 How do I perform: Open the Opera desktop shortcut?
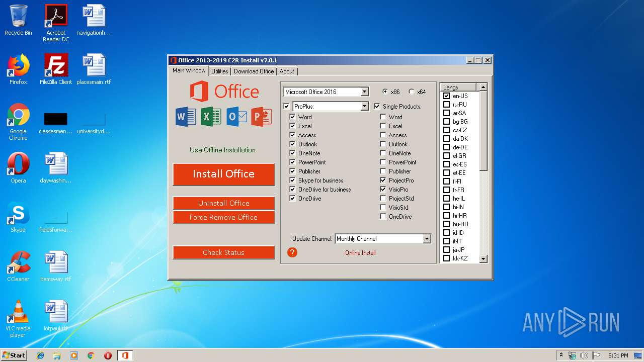18,168
